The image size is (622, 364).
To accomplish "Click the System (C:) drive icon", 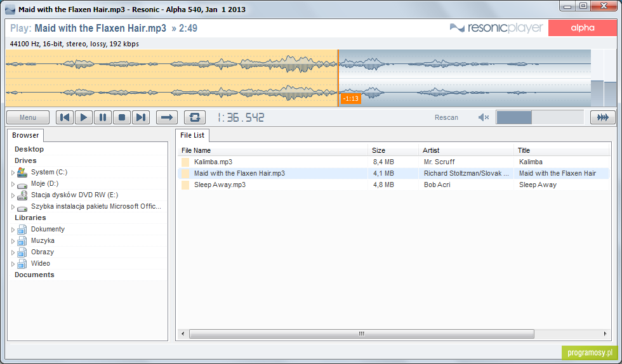I will coord(22,172).
